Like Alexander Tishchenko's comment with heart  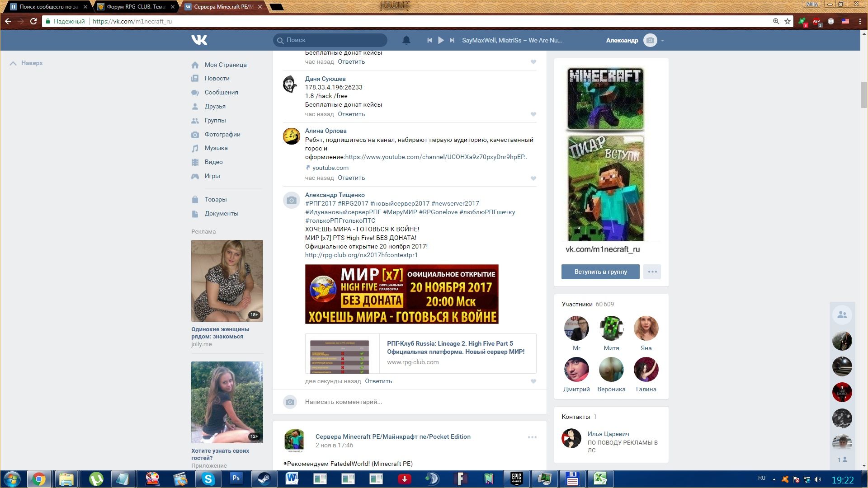533,381
